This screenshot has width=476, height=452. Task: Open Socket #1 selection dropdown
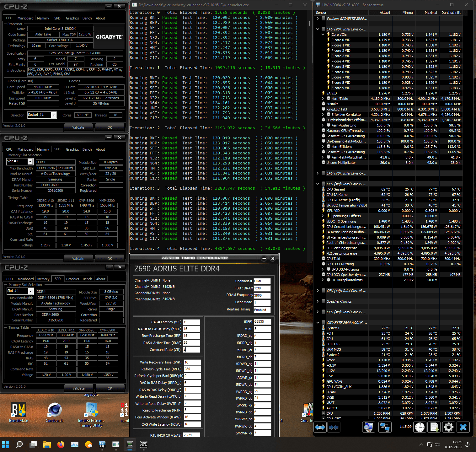[x=54, y=115]
